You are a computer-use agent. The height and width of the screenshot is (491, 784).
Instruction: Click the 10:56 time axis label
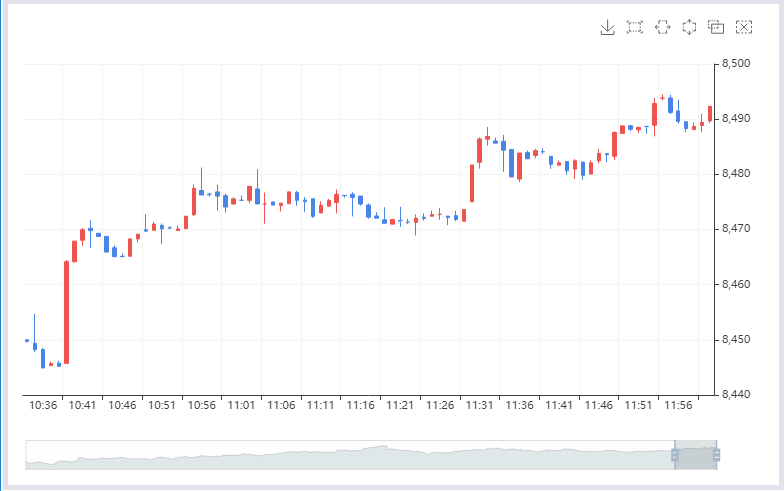202,406
